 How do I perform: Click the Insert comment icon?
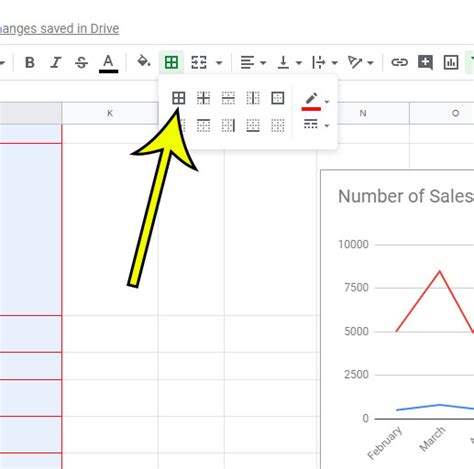tap(425, 62)
